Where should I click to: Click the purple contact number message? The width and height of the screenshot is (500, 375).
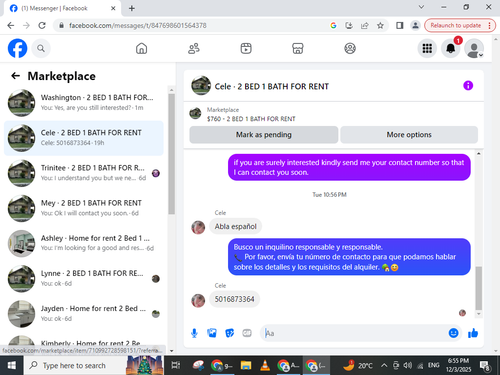349,167
